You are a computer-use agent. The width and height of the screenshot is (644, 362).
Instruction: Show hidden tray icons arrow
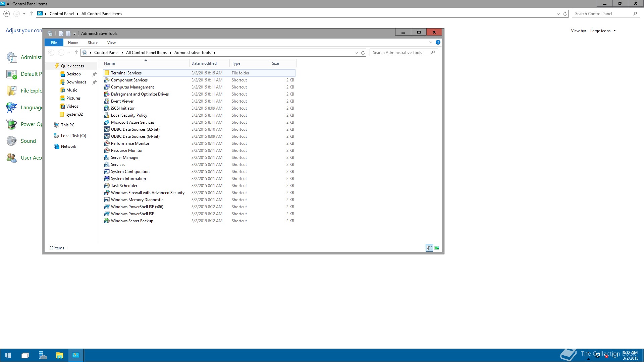pyautogui.click(x=588, y=359)
